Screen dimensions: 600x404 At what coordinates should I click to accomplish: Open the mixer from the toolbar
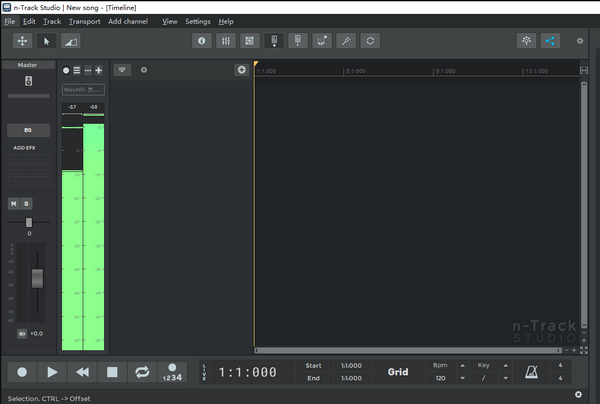pos(226,41)
